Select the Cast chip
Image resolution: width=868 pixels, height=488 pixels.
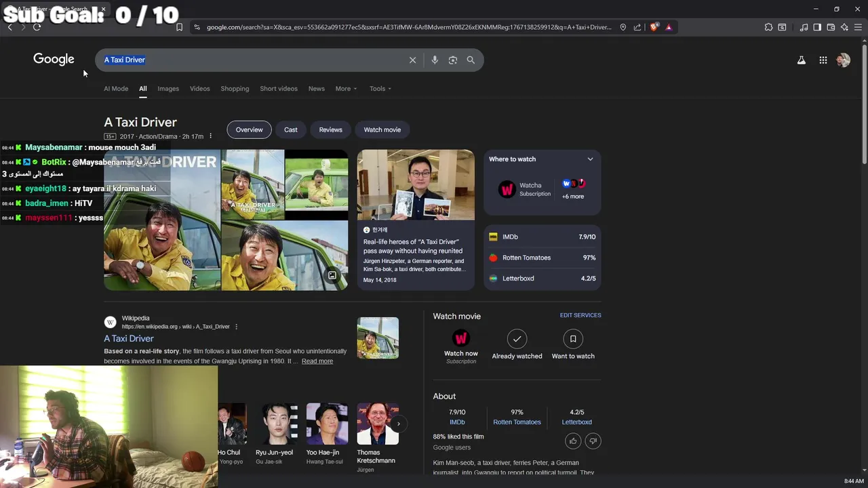click(291, 129)
